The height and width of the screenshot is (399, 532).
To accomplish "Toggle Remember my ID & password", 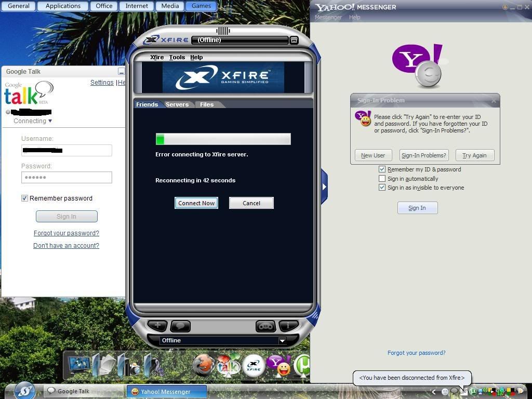I will [382, 169].
